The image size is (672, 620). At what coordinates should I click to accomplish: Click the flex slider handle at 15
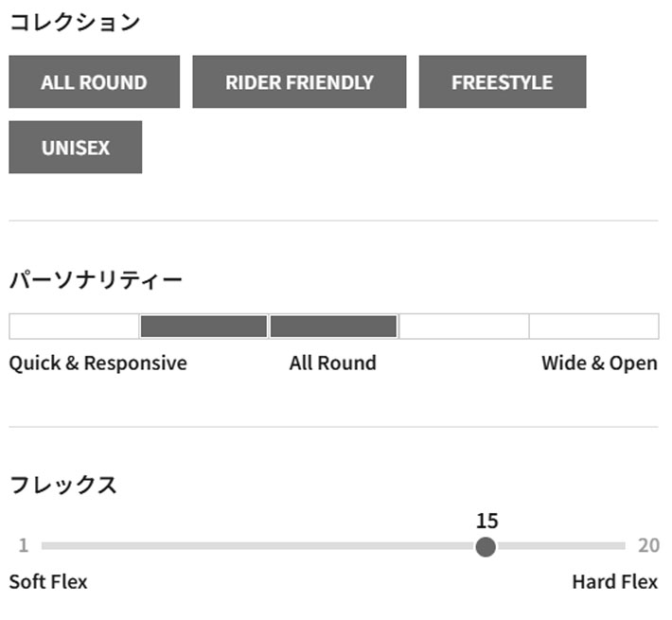[486, 546]
